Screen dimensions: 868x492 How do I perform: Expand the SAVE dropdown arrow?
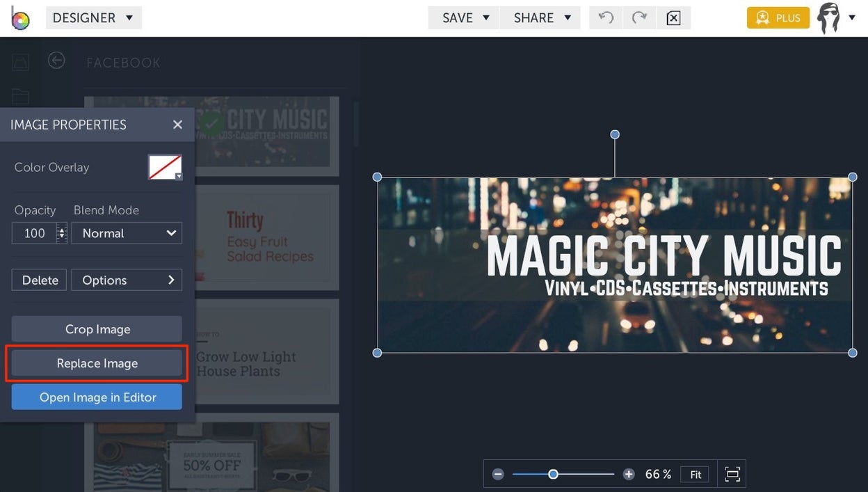(x=485, y=18)
